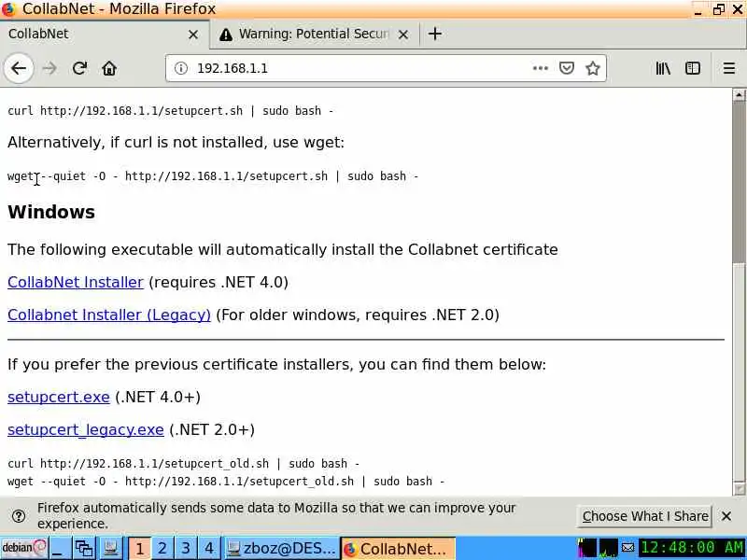Screen dimensions: 747x560
Task: Click the wget --quiet setupcert.sh command line
Action: [213, 176]
